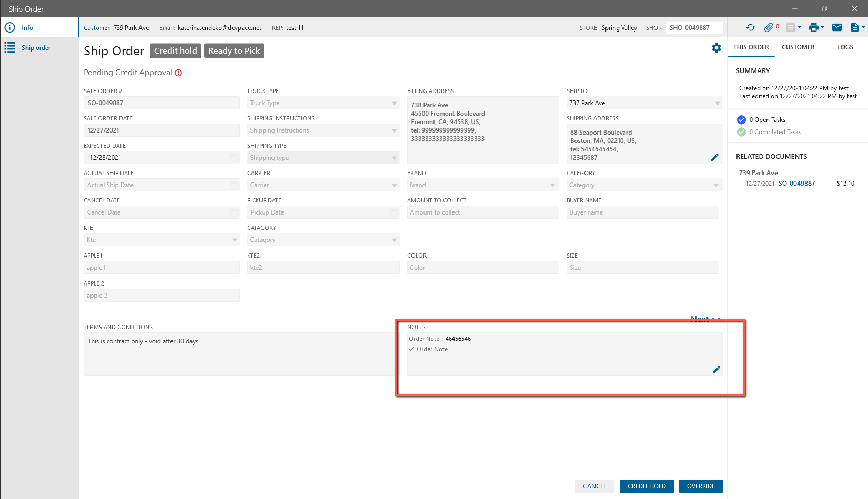The height and width of the screenshot is (499, 868).
Task: Open the Shipping type dropdown
Action: point(394,158)
